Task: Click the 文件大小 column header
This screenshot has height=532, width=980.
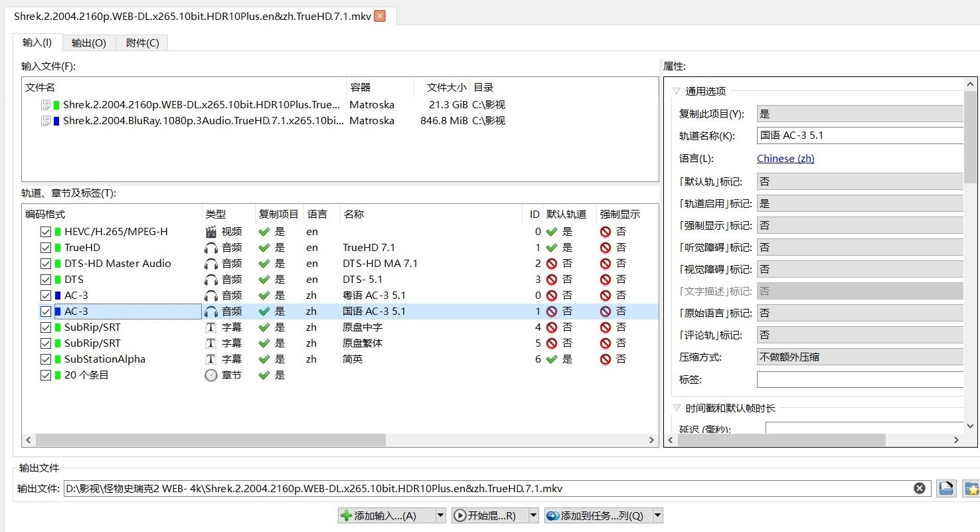Action: click(442, 87)
